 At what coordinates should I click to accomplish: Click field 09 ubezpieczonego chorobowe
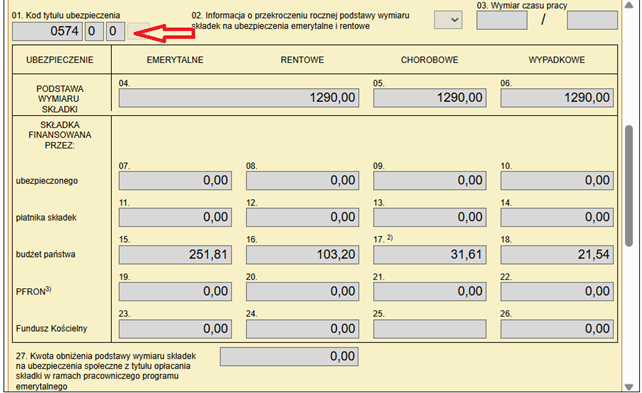(430, 181)
